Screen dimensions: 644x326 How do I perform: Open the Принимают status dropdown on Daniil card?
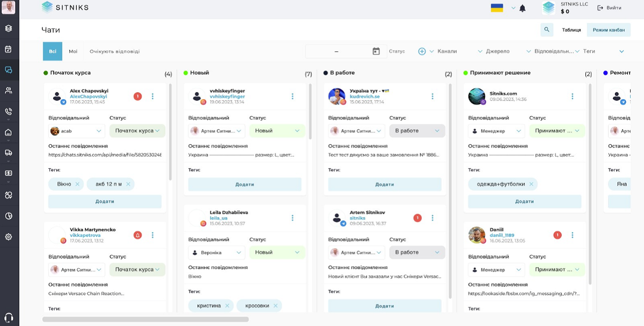click(557, 269)
